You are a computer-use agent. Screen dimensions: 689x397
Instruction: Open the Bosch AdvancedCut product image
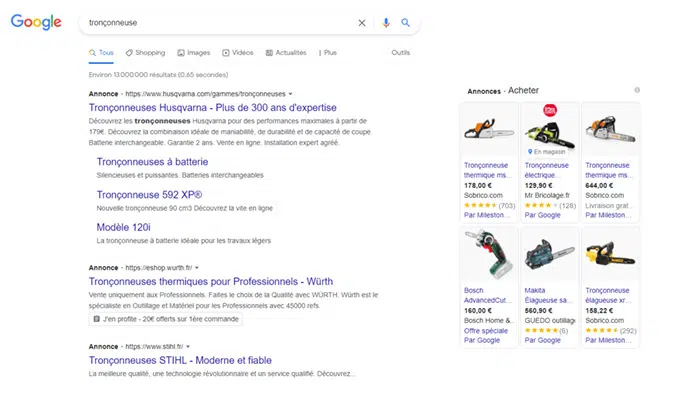click(489, 255)
